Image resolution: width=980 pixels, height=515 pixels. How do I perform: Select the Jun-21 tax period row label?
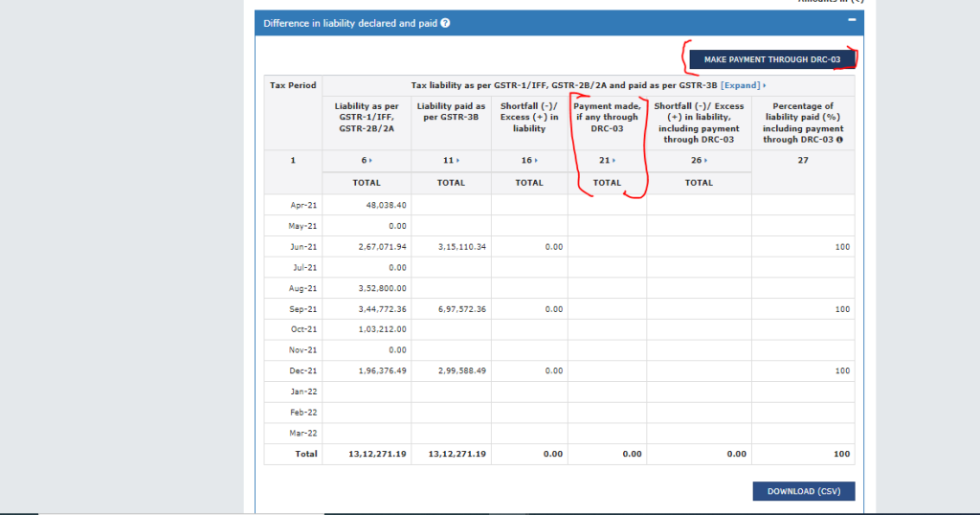[303, 247]
